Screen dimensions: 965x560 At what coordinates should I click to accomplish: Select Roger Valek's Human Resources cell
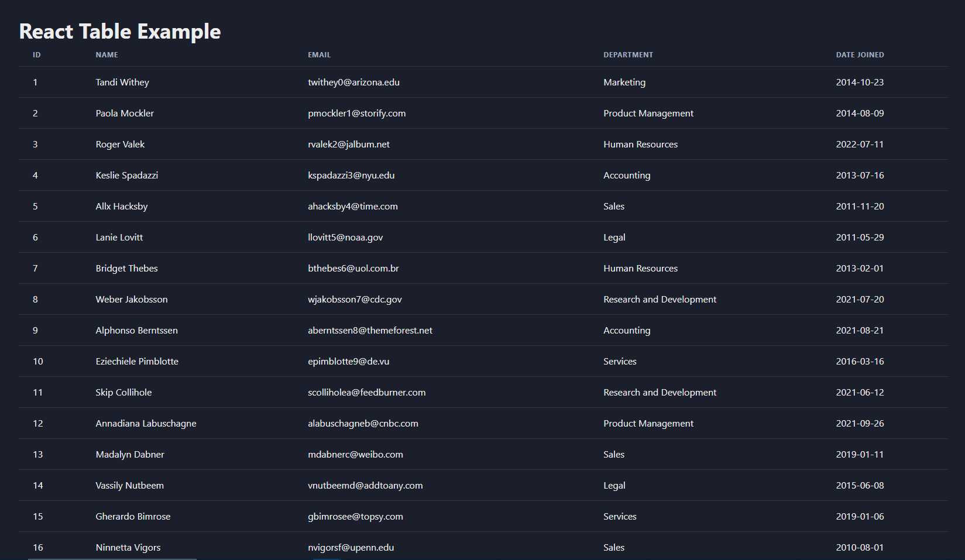tap(640, 145)
